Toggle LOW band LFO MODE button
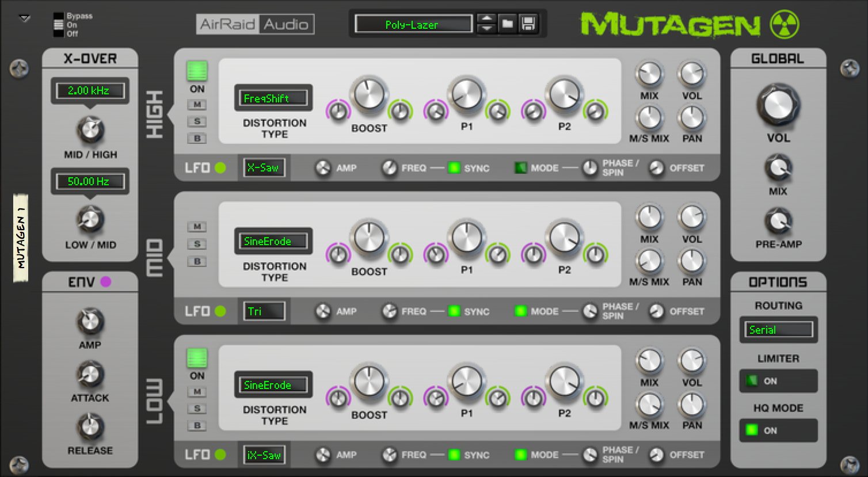 tap(521, 455)
